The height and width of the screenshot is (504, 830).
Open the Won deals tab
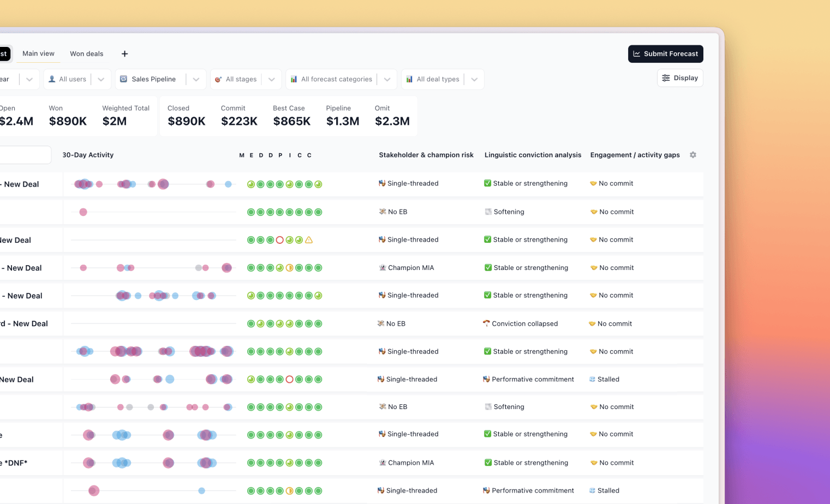coord(87,53)
